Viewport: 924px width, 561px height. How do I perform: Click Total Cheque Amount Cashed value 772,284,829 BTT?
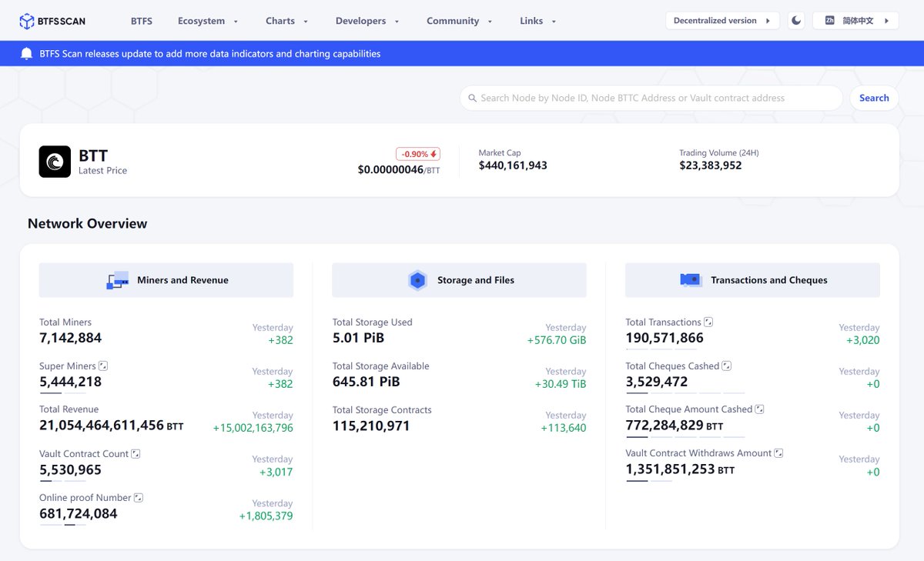(675, 426)
